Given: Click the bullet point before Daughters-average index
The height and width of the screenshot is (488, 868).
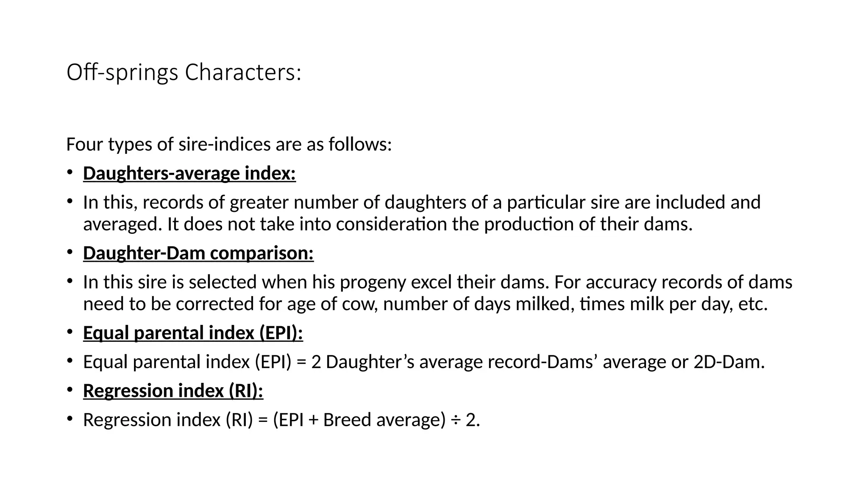Looking at the screenshot, I should click(x=70, y=172).
